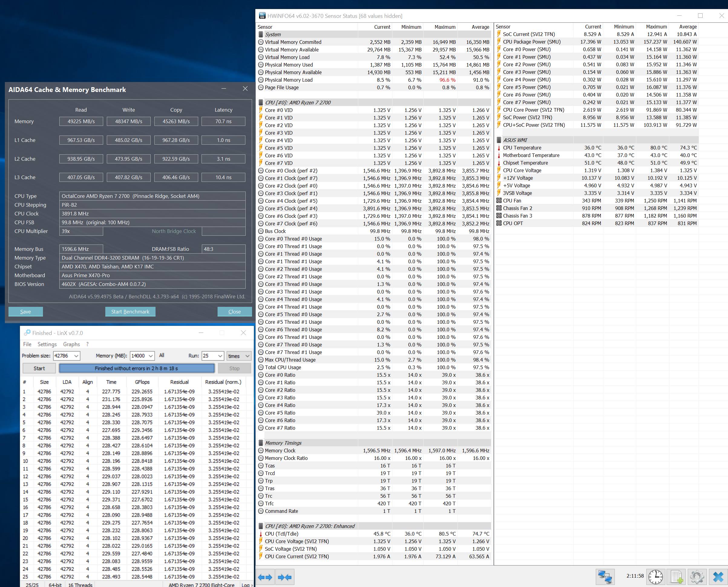Open the times unit dropdown
Screen dimensions: 728x587
tap(247, 356)
